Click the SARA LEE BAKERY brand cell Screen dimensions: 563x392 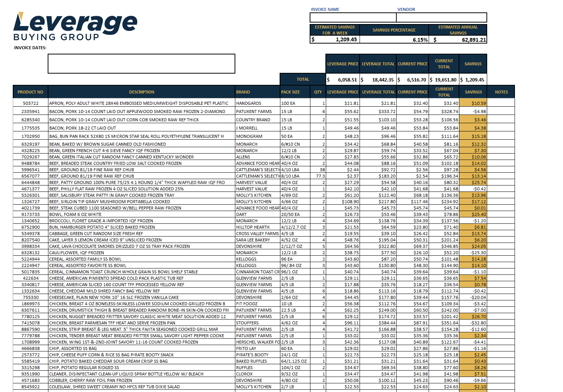point(257,240)
